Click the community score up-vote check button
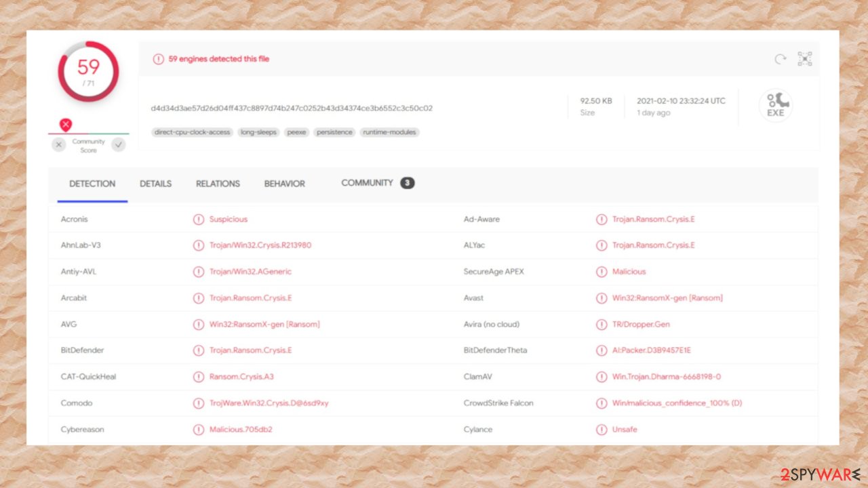The image size is (868, 488). [119, 144]
